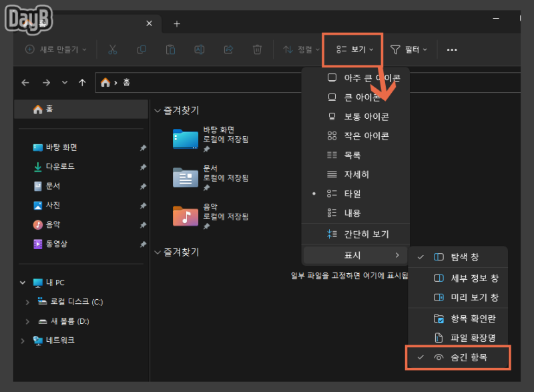Click the see-more ellipsis toolbar icon
Screen dimensions: 534x392
point(452,49)
